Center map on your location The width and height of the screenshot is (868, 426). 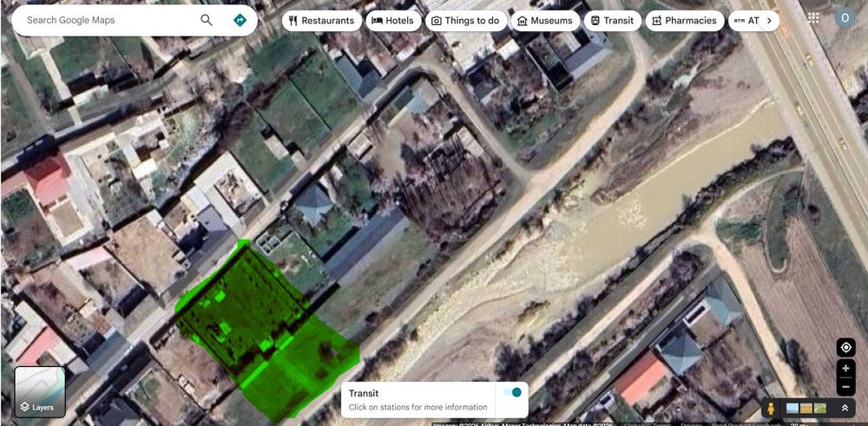pyautogui.click(x=845, y=347)
